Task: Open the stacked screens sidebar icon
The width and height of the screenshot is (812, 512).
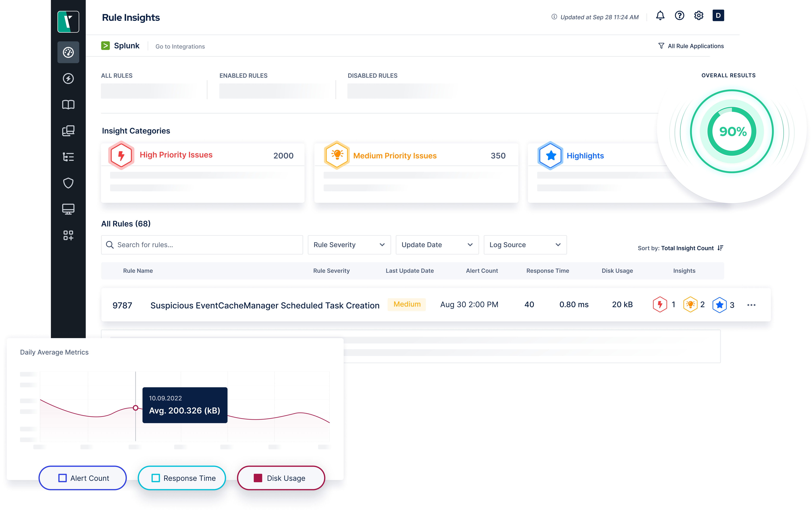Action: [68, 131]
